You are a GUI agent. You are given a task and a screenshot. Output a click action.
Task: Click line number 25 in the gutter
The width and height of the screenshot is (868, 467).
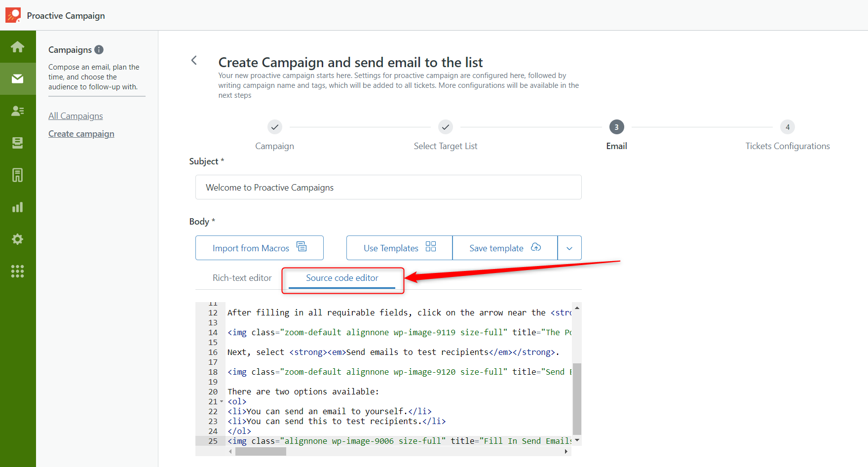pos(213,441)
